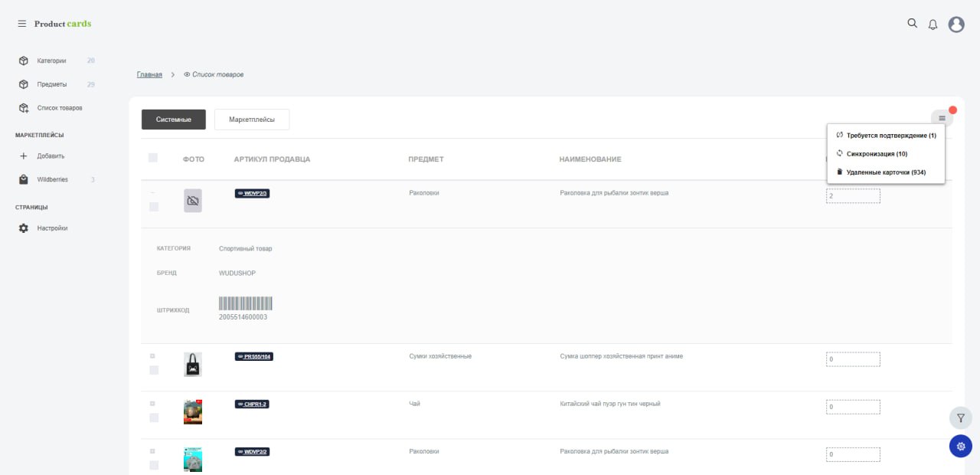Image resolution: width=980 pixels, height=475 pixels.
Task: Expand details of the WDVP2/2 row
Action: pyautogui.click(x=152, y=451)
